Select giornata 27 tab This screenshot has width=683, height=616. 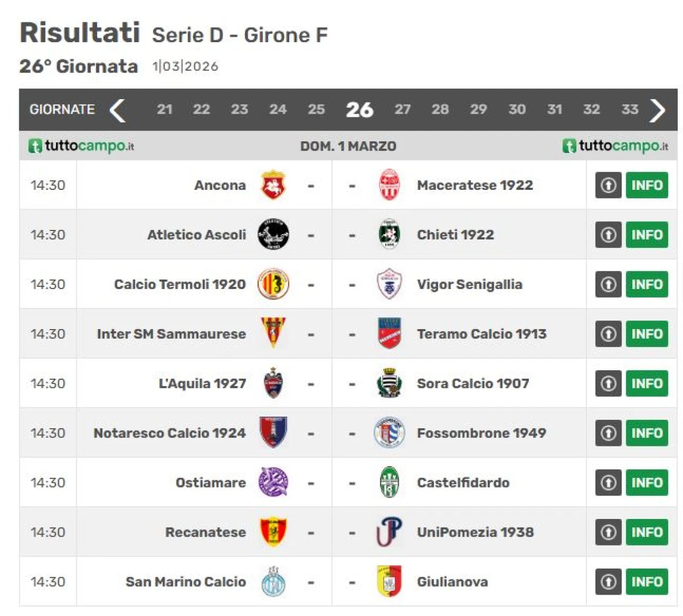click(x=402, y=110)
